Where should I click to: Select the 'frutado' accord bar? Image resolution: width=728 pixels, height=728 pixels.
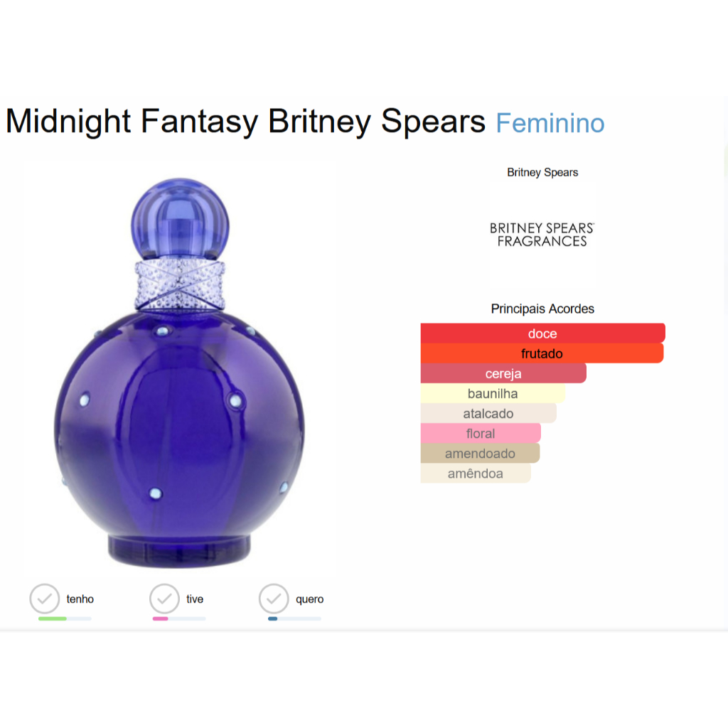click(542, 353)
